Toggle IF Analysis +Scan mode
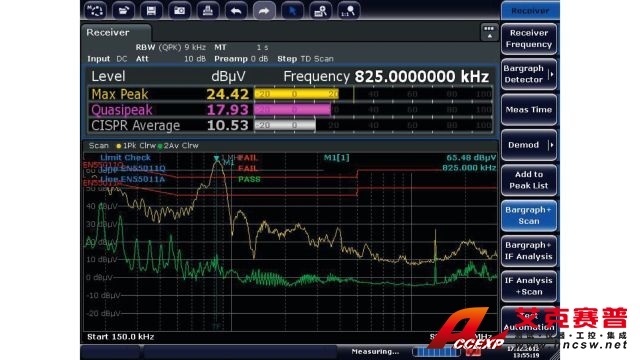 pyautogui.click(x=529, y=286)
